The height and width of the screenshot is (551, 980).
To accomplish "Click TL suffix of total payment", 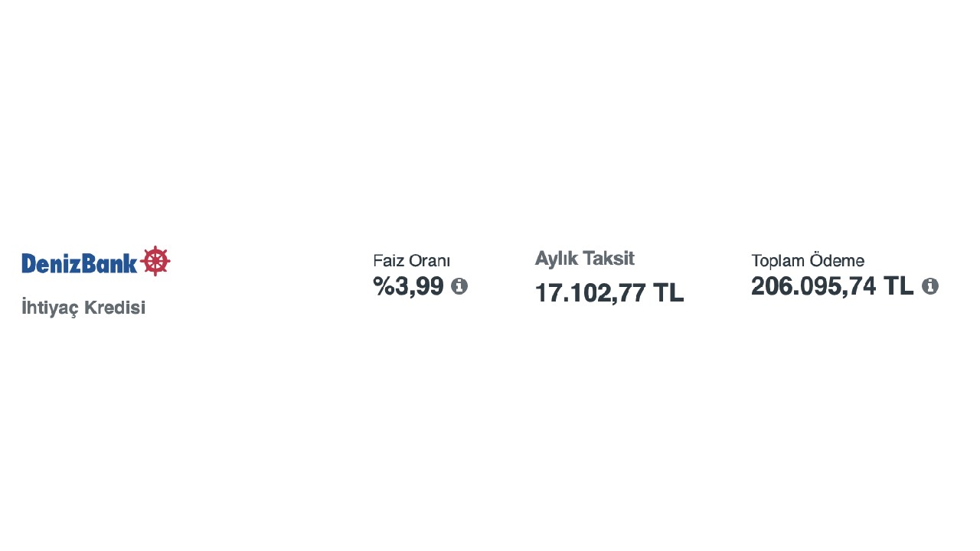I will point(898,286).
